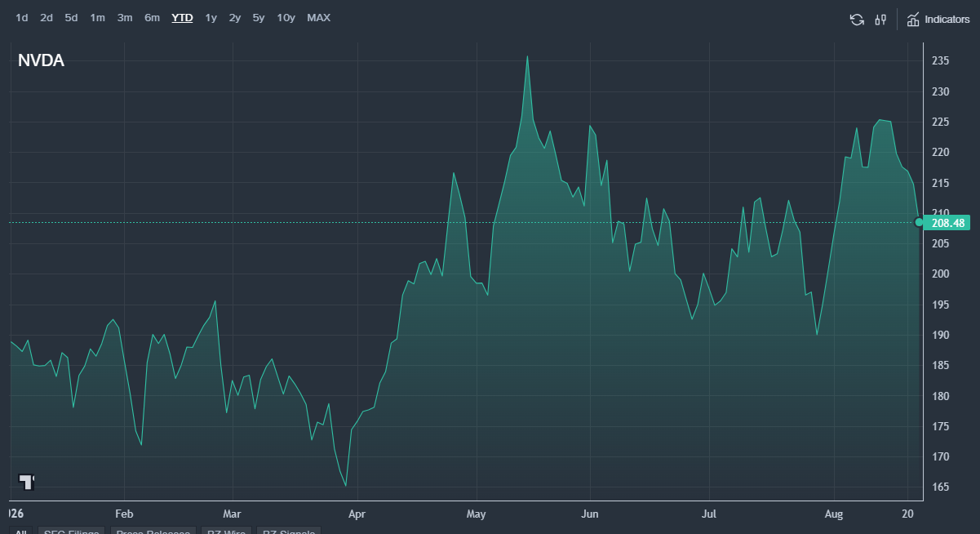Display the MAX available price history
This screenshot has width=980, height=534.
click(319, 18)
